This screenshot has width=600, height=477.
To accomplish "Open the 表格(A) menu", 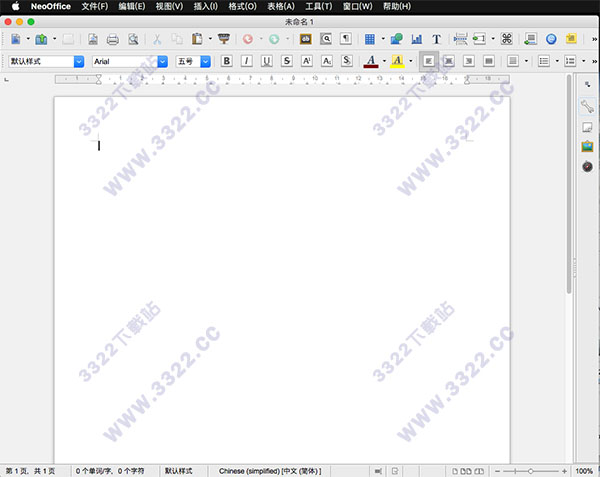I will coord(281,7).
